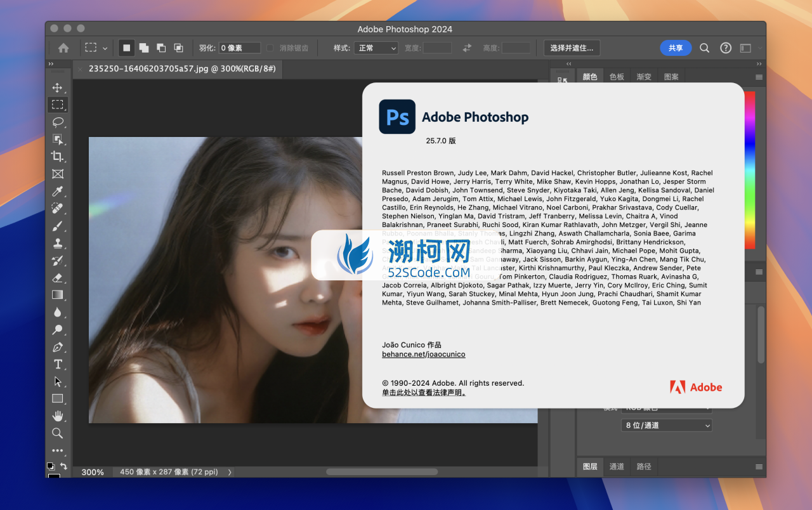Click the 300% zoom level field
812x510 pixels.
coord(93,472)
